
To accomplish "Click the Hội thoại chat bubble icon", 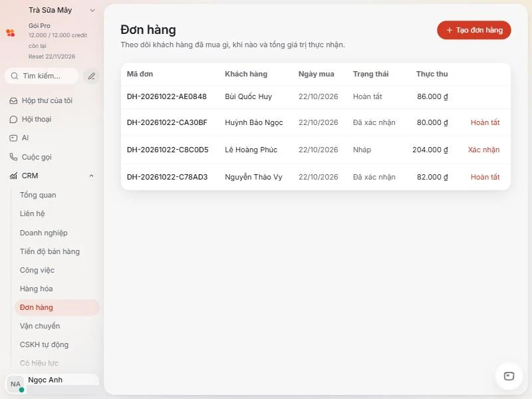I will [13, 120].
